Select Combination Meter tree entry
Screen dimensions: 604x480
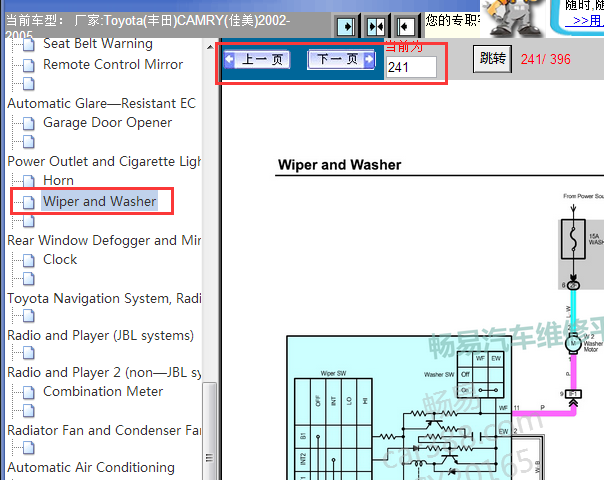coord(103,391)
